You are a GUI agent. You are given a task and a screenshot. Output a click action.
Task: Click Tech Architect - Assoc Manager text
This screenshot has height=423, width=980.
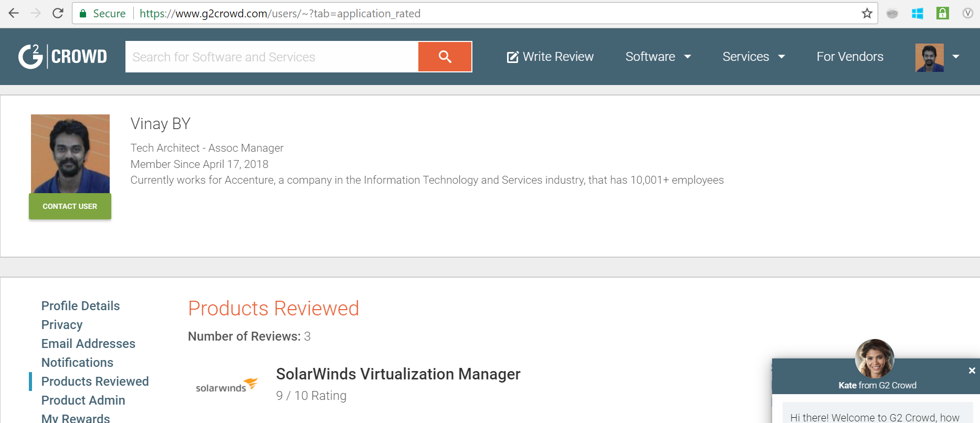(207, 148)
